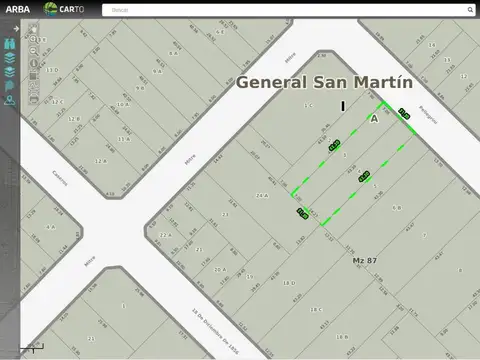Click the Caseros street label

[x=60, y=178]
